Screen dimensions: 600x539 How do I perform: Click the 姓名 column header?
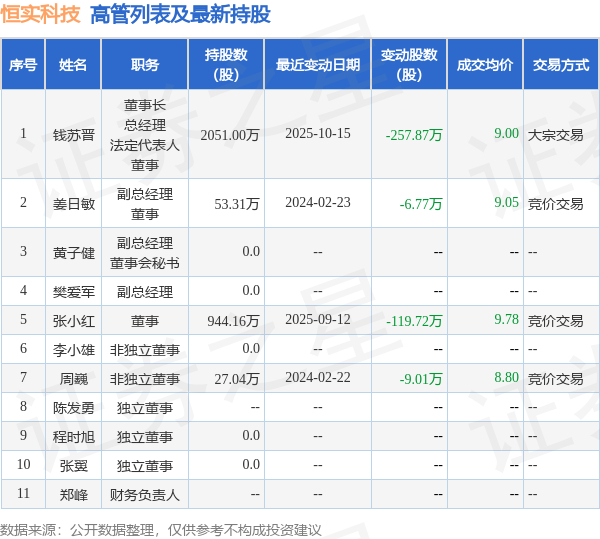(73, 65)
